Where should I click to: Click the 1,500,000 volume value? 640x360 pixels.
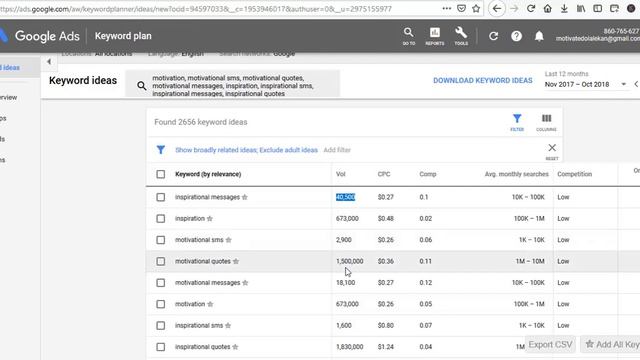(x=349, y=261)
